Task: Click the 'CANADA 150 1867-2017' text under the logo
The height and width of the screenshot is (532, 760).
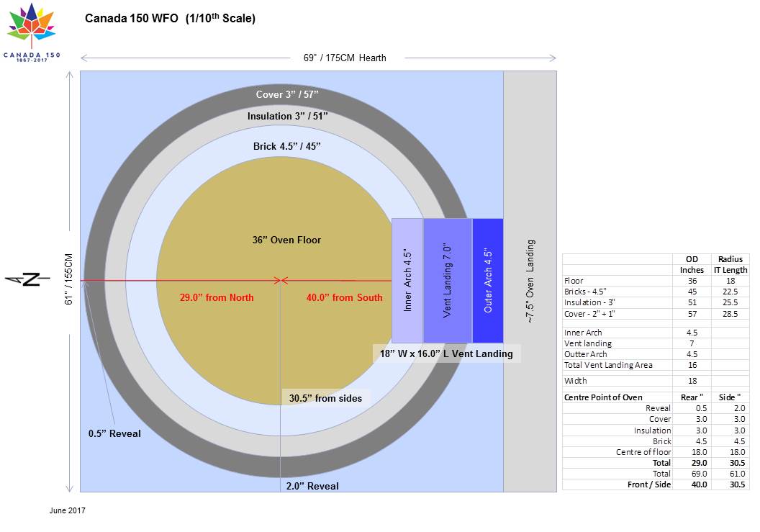Action: click(32, 57)
